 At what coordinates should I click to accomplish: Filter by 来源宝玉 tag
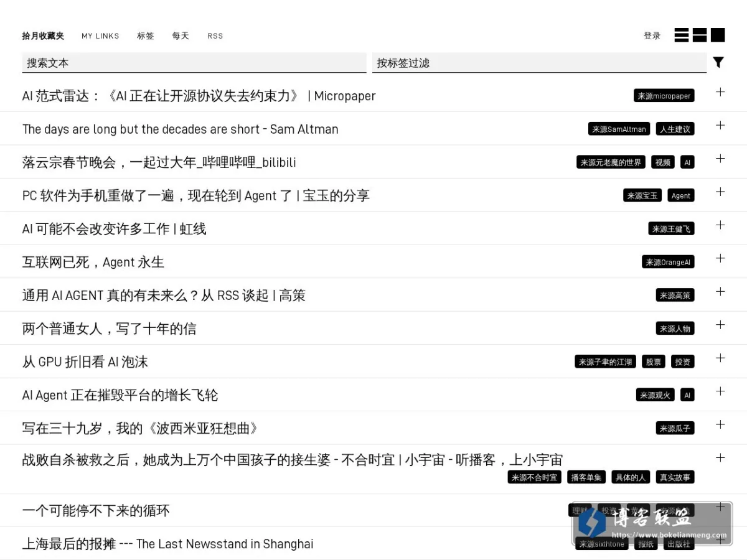pyautogui.click(x=642, y=195)
